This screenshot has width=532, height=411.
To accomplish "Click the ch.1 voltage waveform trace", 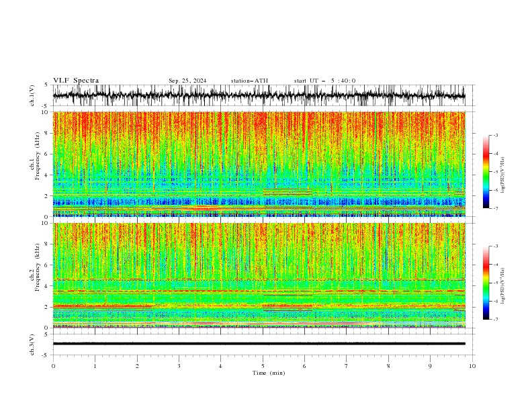I will click(259, 95).
